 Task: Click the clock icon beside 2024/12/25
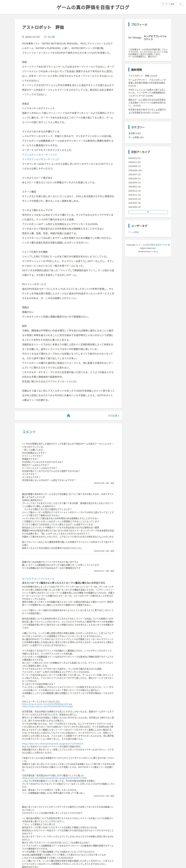tap(23, 37)
